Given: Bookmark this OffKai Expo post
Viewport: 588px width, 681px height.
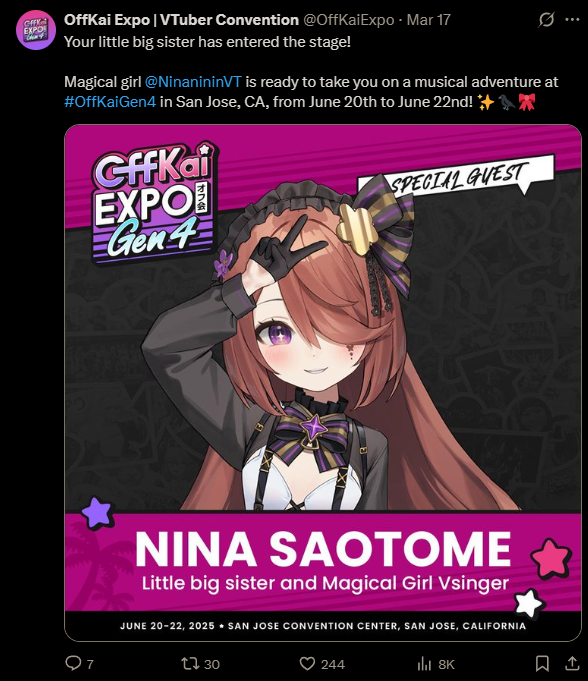Looking at the screenshot, I should click(x=542, y=663).
